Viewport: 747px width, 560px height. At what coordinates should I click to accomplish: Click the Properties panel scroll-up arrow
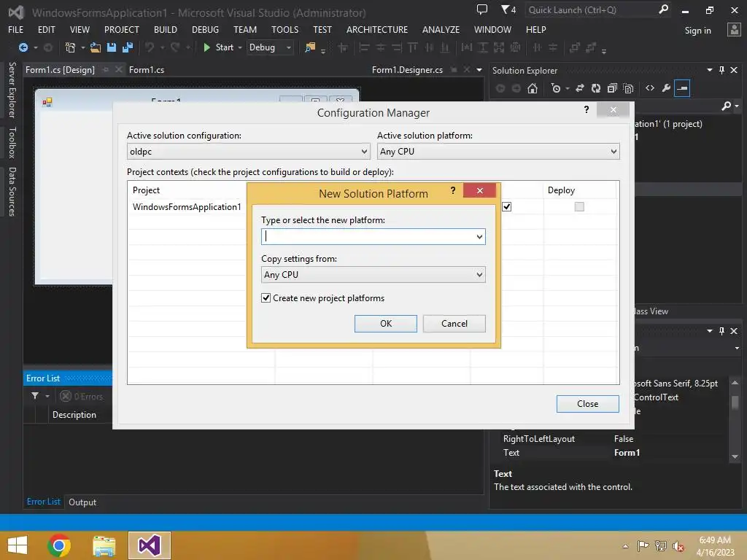pos(735,383)
